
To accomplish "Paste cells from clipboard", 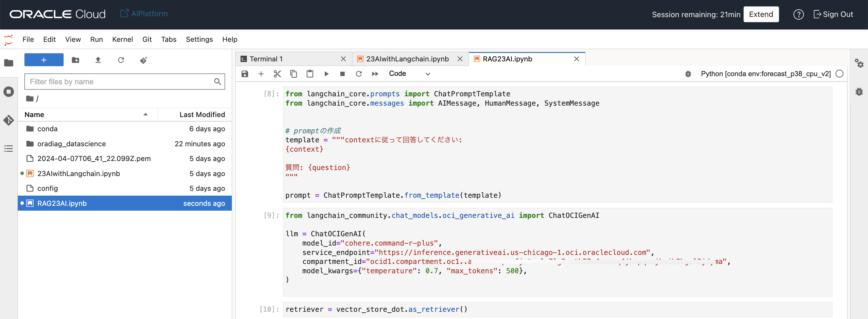I will [x=310, y=74].
